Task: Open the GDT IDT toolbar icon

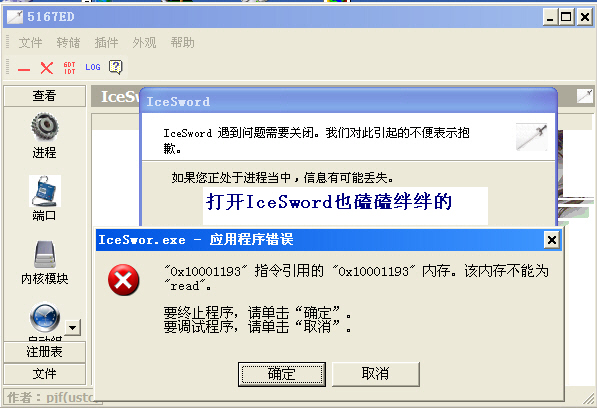Action: (70, 68)
